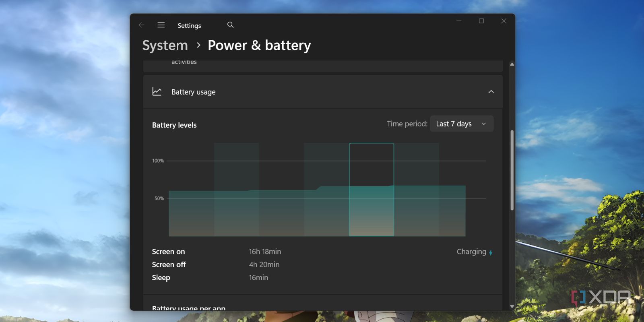Viewport: 644px width, 322px height.
Task: Click the 16h 18min value
Action: tap(265, 252)
